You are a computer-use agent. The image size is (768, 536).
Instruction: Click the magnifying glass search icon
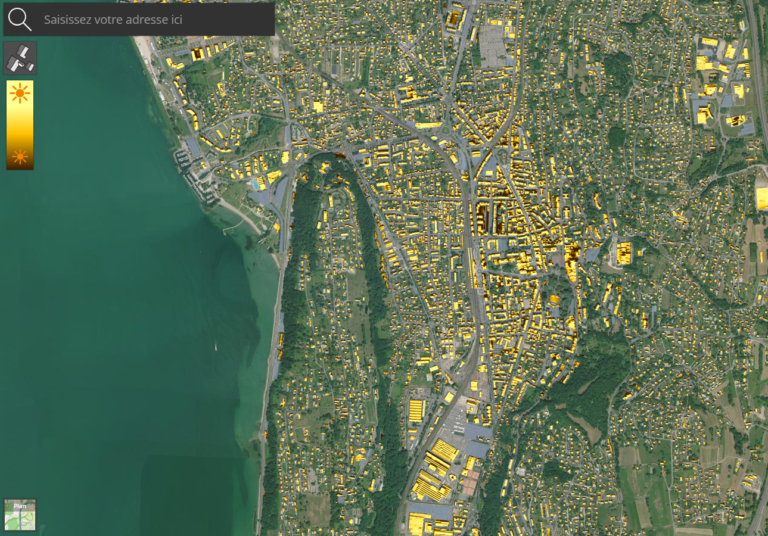(x=20, y=19)
